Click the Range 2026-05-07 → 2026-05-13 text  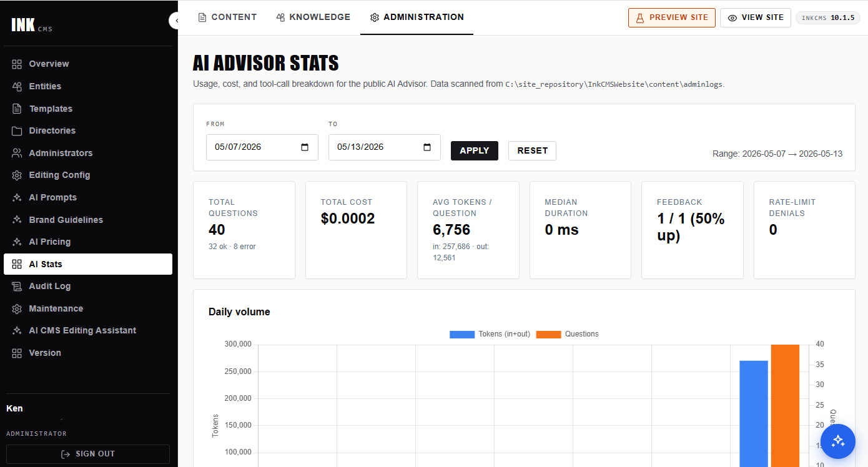(x=777, y=154)
